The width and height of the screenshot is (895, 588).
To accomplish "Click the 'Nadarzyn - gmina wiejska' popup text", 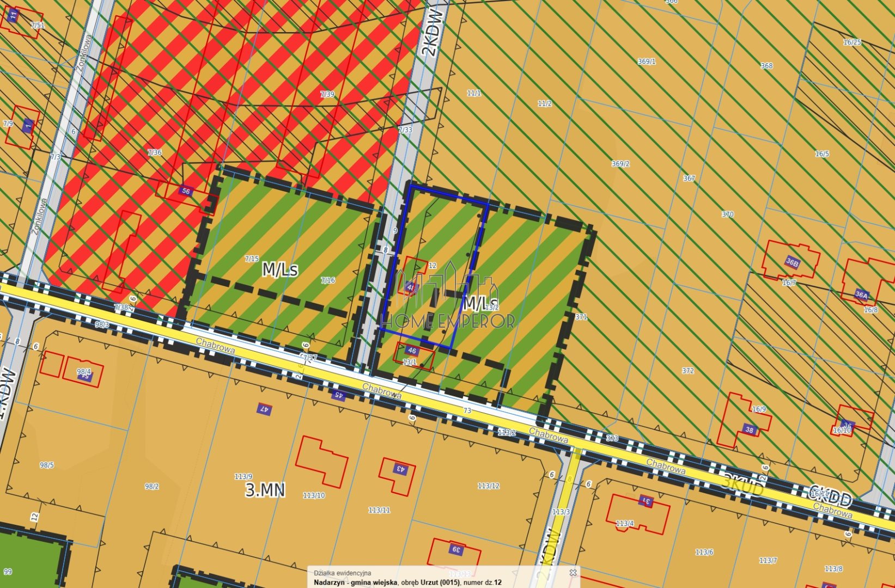I will point(356,582).
